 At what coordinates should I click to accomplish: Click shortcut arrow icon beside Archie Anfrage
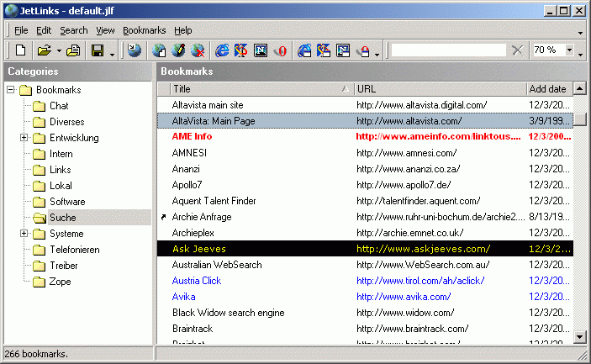click(163, 217)
